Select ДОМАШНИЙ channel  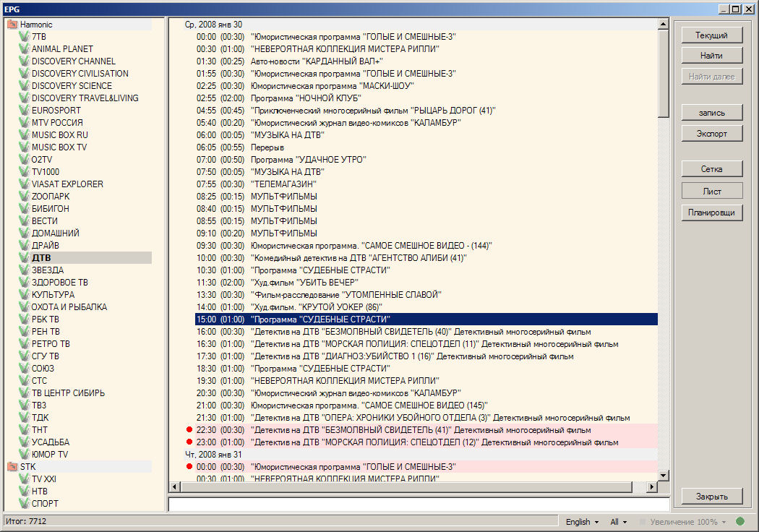point(55,233)
